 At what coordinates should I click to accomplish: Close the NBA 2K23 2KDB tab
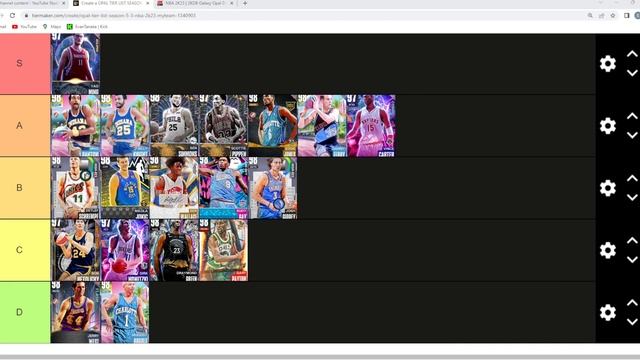click(x=231, y=3)
